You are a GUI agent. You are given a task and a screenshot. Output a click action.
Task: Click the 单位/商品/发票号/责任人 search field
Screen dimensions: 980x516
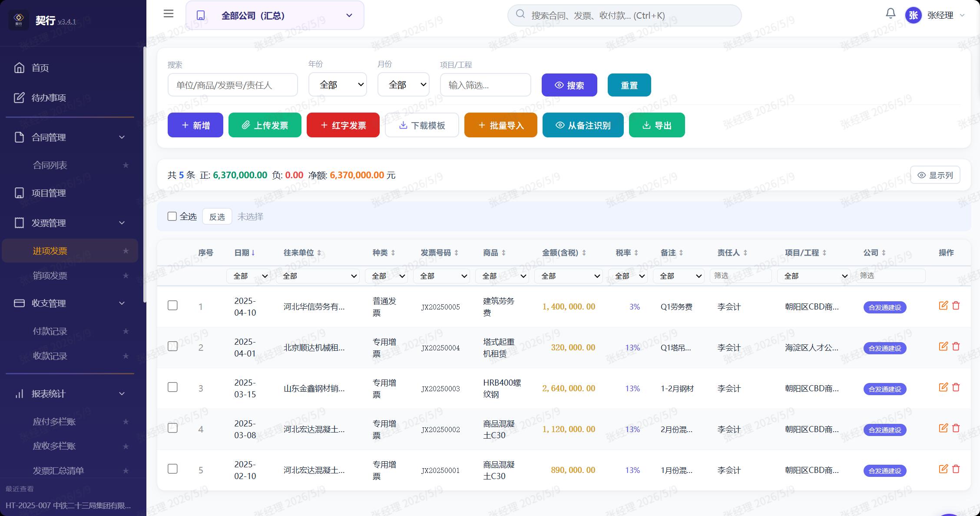click(233, 85)
